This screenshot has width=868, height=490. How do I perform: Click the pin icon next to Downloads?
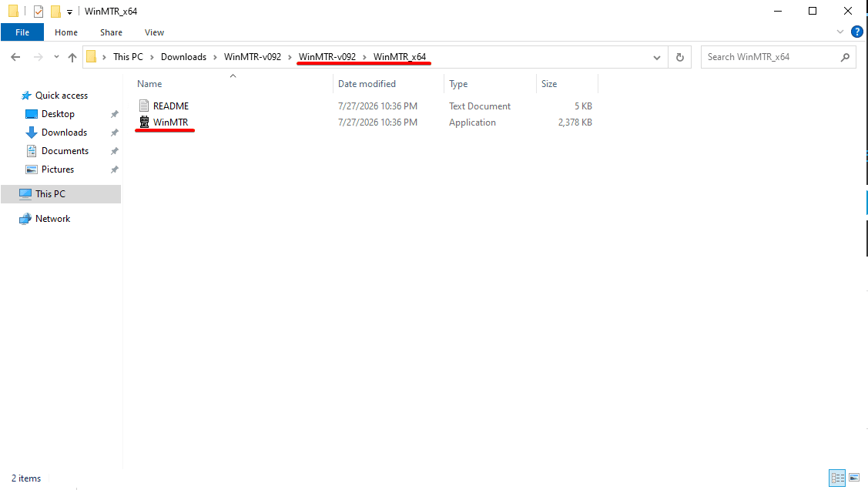tap(115, 133)
